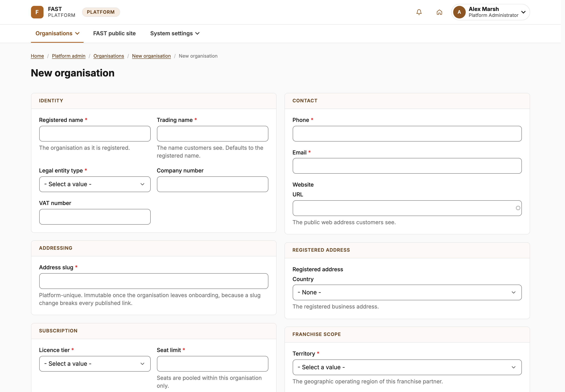This screenshot has height=392, width=565.
Task: Click the Seat limit input field
Action: [212, 364]
